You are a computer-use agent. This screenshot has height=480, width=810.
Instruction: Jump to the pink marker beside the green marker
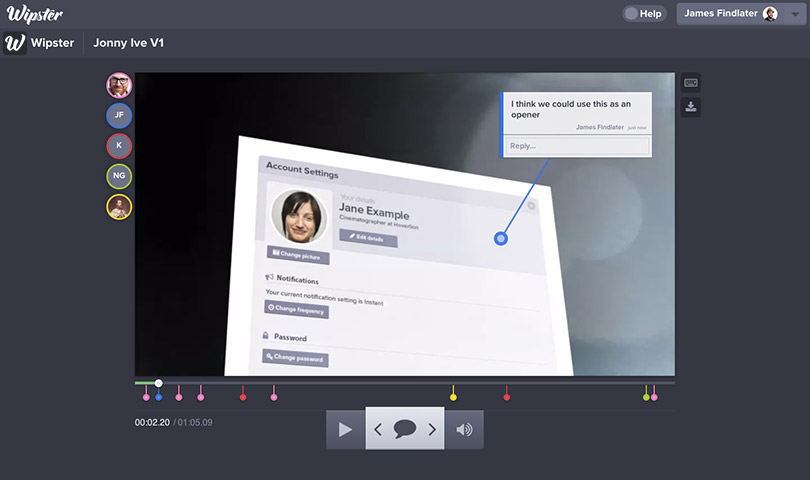654,397
